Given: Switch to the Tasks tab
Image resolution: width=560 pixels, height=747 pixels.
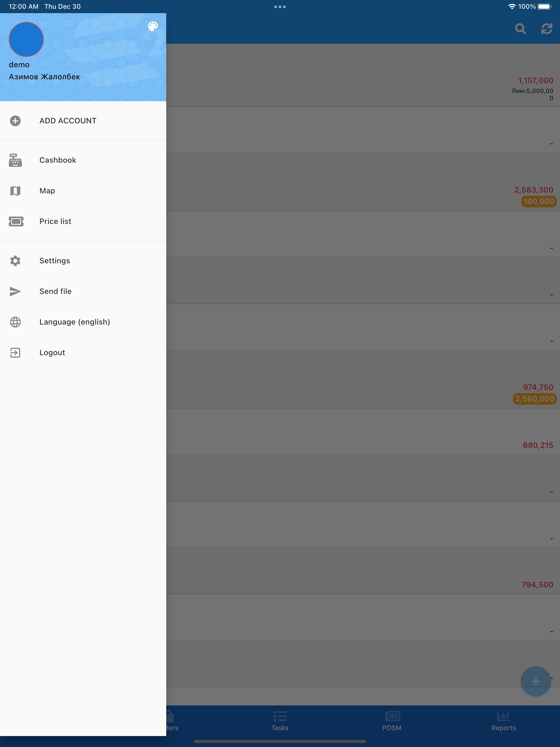Looking at the screenshot, I should point(280,721).
